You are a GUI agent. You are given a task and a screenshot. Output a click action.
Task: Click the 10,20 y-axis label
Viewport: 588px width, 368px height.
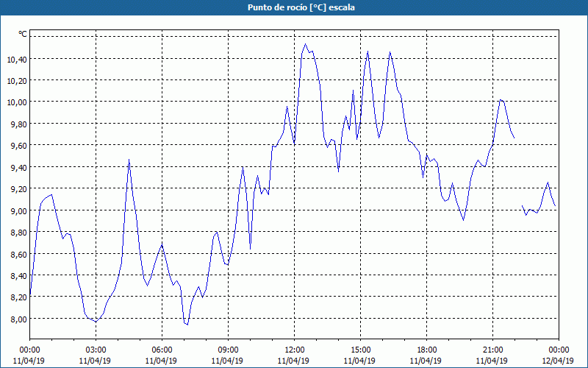pyautogui.click(x=17, y=80)
